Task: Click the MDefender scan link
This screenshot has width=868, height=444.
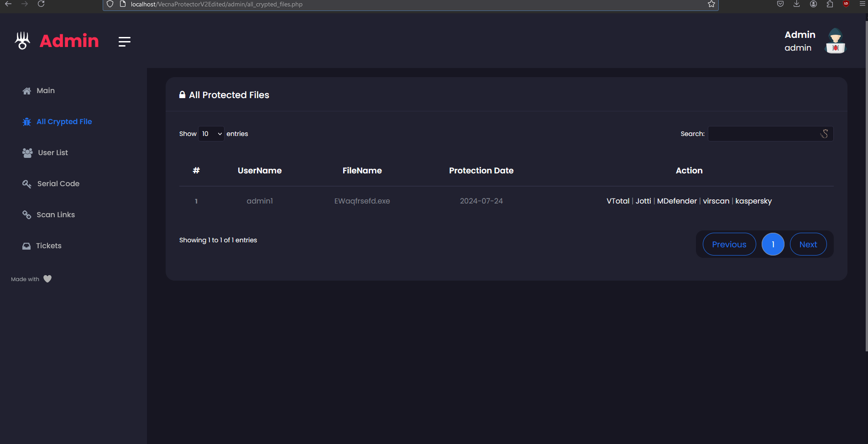Action: pyautogui.click(x=677, y=201)
